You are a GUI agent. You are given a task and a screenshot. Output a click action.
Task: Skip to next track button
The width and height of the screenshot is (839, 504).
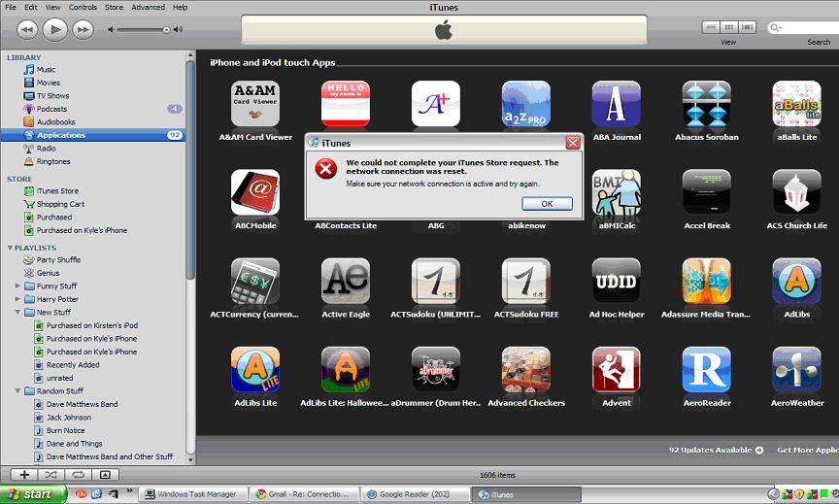coord(83,30)
